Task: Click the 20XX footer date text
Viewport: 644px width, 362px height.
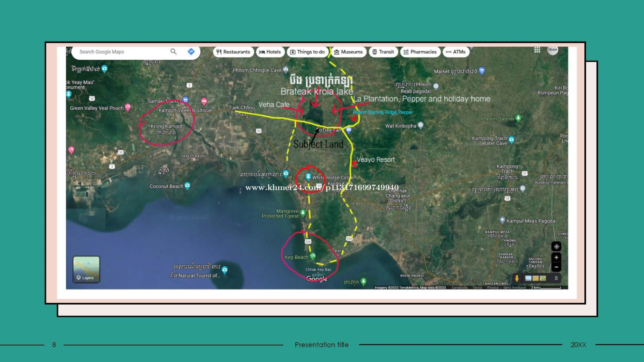Action: click(578, 345)
